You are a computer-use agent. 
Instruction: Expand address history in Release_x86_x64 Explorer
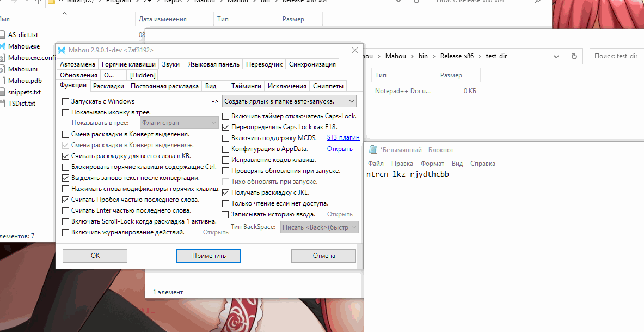(x=399, y=2)
